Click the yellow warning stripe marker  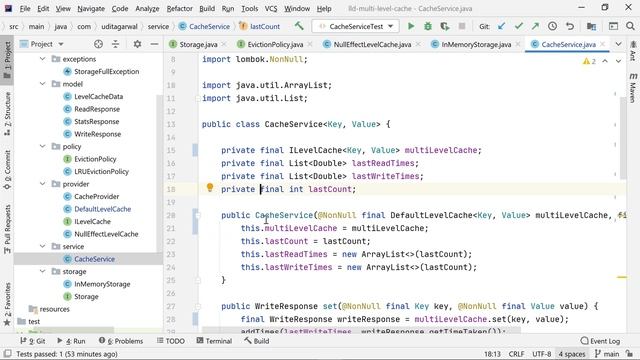(622, 277)
